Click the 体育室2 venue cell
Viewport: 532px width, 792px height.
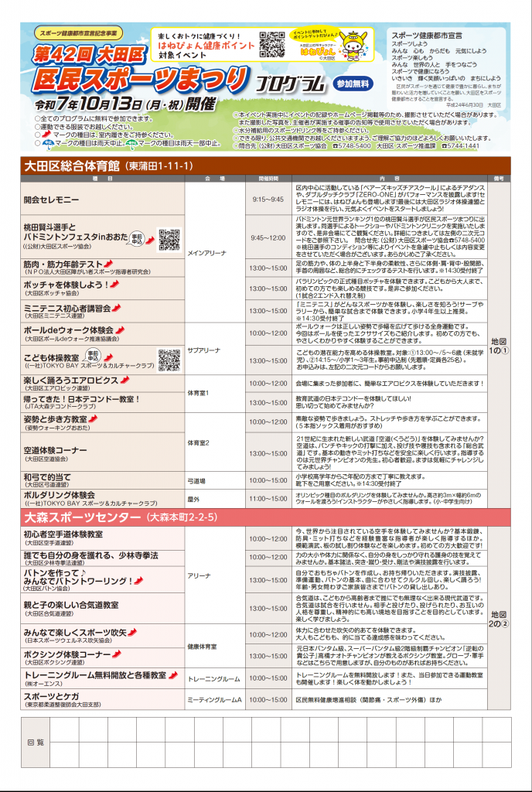click(216, 443)
